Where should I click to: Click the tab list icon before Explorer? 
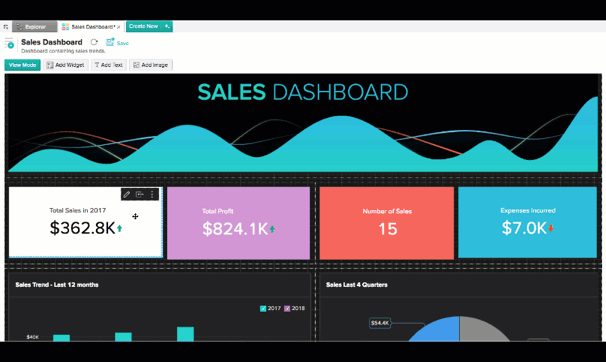pyautogui.click(x=6, y=27)
